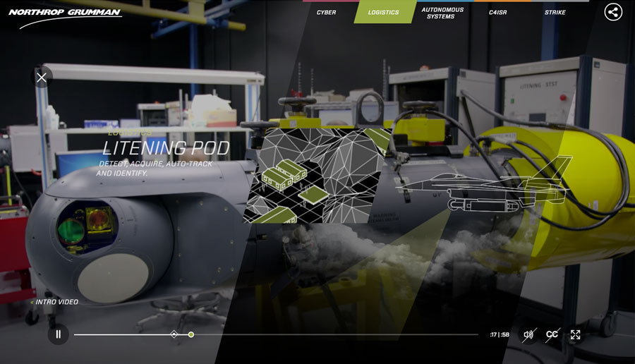This screenshot has height=364, width=635.
Task: Click the video time display :17 | :58
Action: point(500,335)
